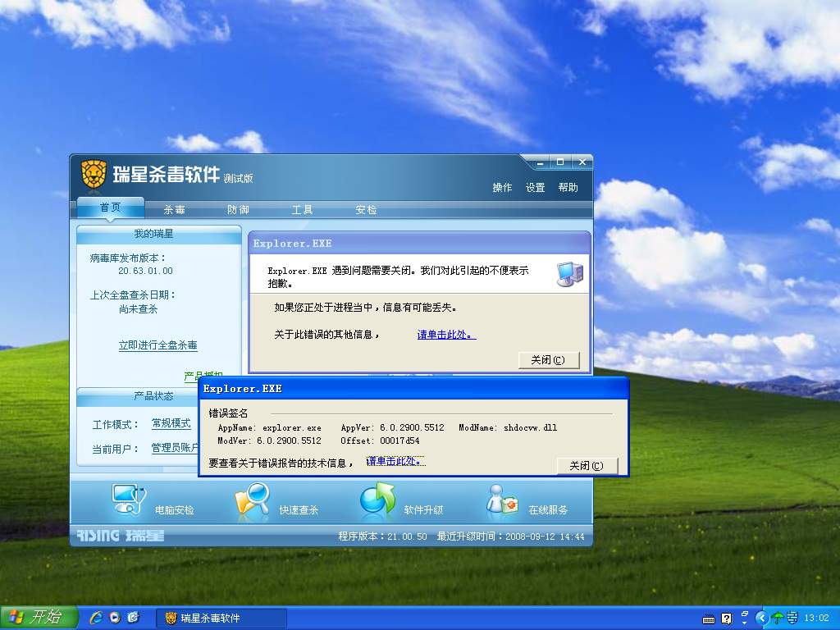
Task: Click the 13:02 system clock
Action: pyautogui.click(x=816, y=619)
